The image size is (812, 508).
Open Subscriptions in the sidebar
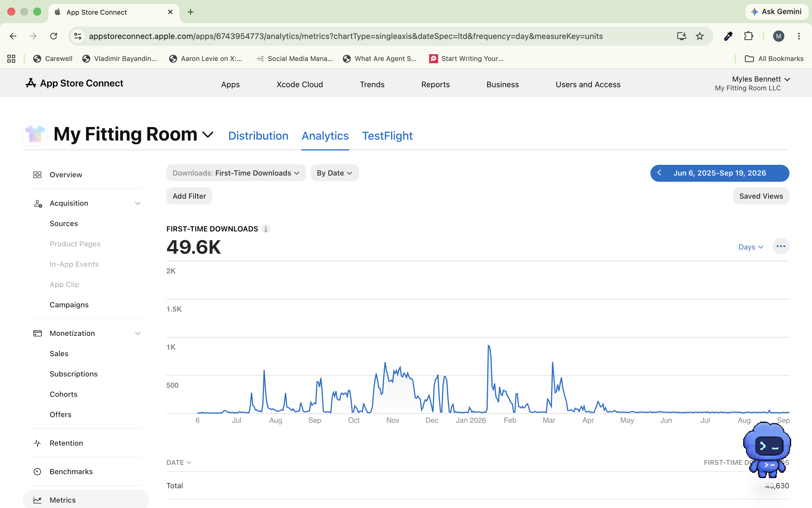tap(74, 374)
